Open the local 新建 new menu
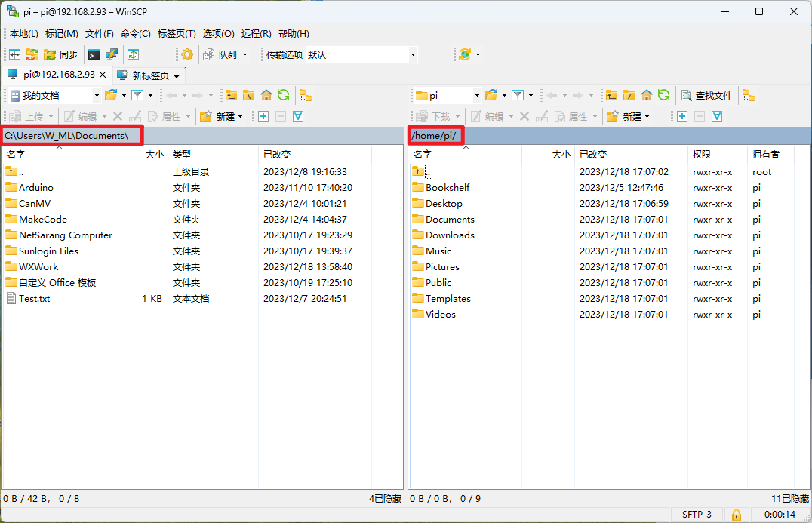This screenshot has width=812, height=523. click(x=222, y=116)
